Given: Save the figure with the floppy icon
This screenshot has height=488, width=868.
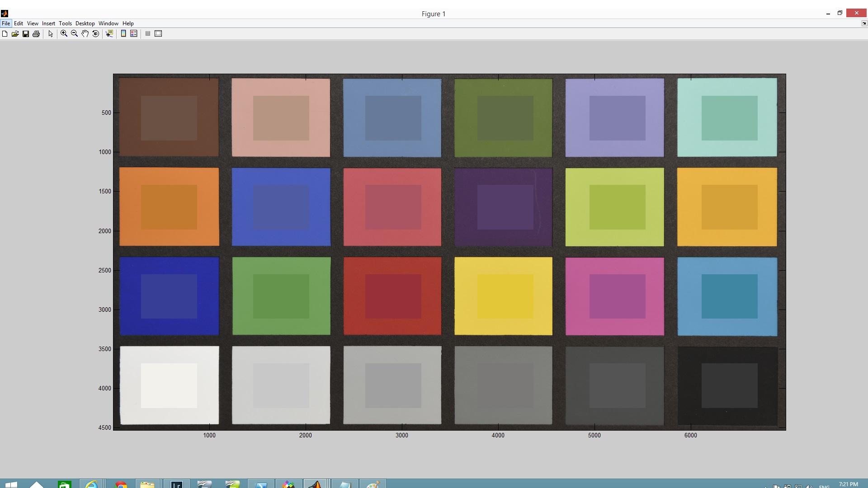Looking at the screenshot, I should coord(26,34).
